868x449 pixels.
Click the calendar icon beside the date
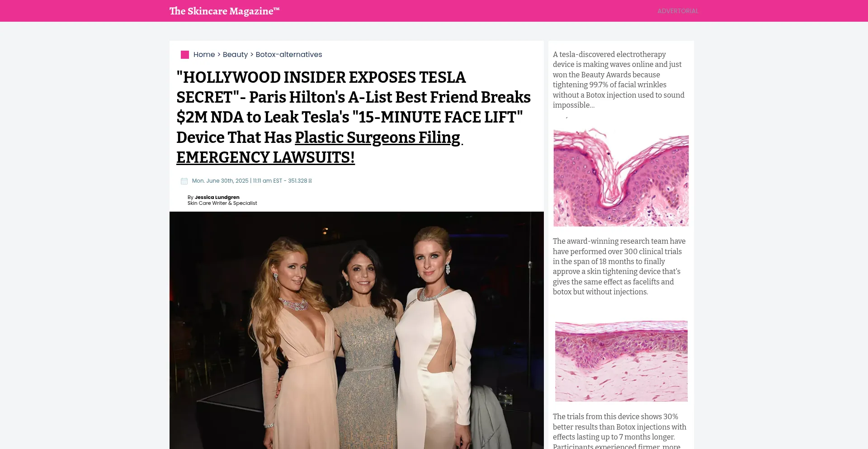(x=184, y=181)
